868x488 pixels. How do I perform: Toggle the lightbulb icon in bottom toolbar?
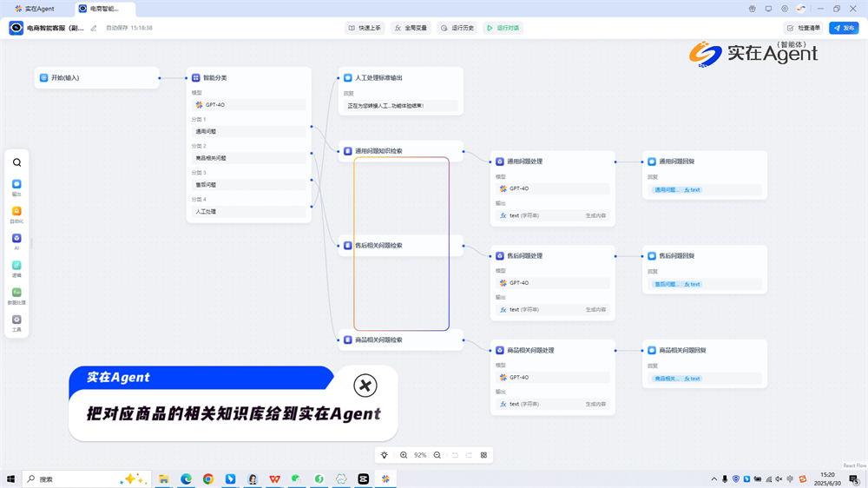(x=385, y=455)
